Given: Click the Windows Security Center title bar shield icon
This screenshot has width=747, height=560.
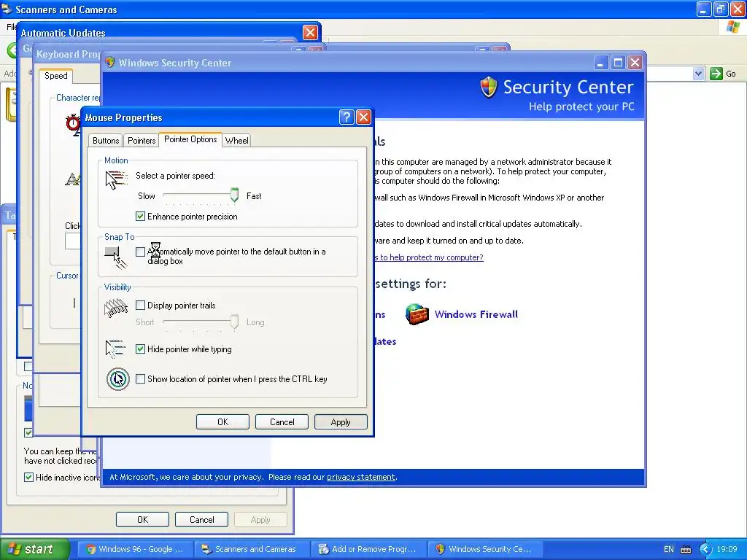Looking at the screenshot, I should [x=110, y=63].
